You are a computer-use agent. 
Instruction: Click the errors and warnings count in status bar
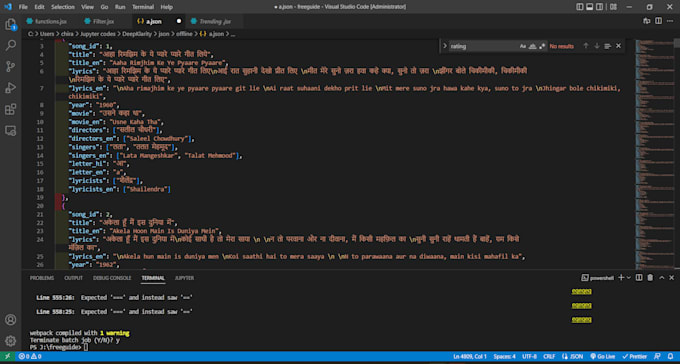pos(30,356)
